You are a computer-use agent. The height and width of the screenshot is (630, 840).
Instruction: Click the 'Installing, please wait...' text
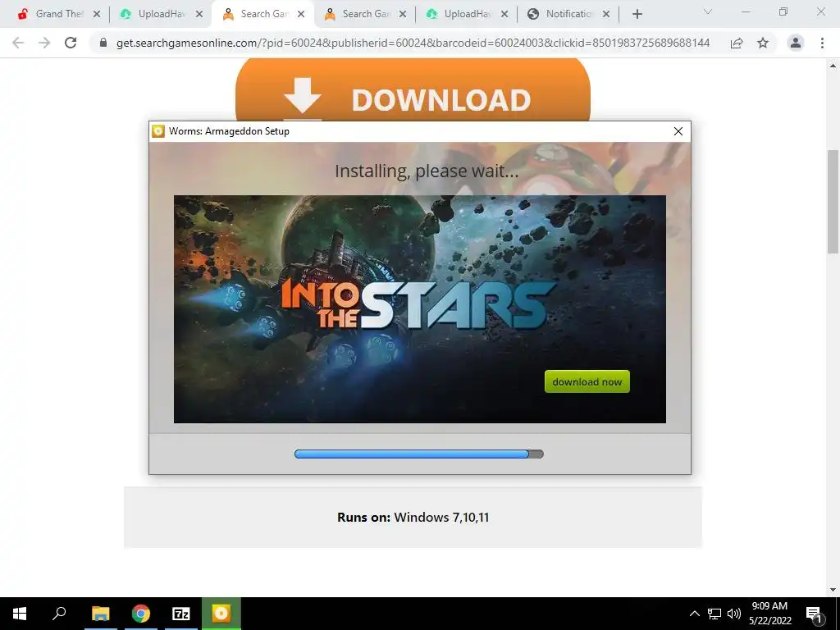427,171
